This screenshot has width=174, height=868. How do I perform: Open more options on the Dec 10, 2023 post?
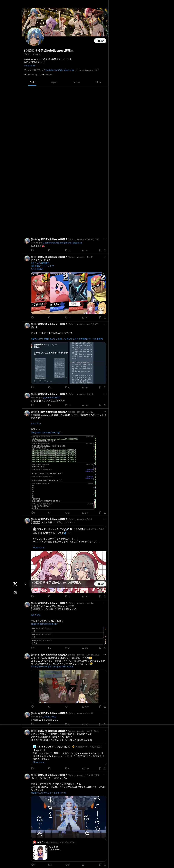pyautogui.click(x=105, y=239)
